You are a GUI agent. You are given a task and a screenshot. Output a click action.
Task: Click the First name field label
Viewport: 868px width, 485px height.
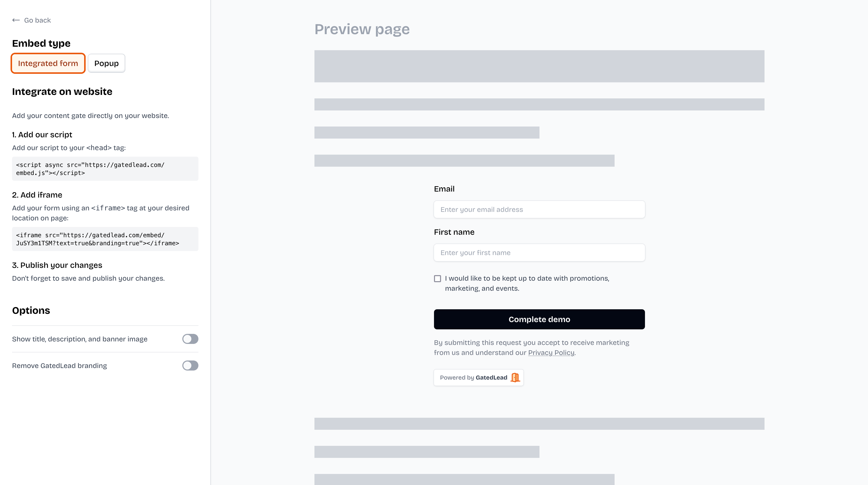coord(454,232)
